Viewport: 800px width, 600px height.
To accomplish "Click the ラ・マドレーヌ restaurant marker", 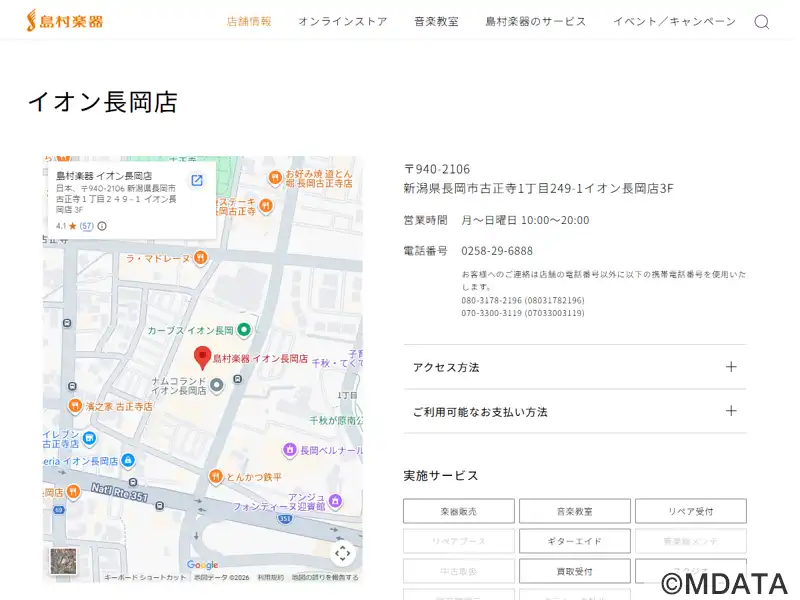I will [x=200, y=258].
